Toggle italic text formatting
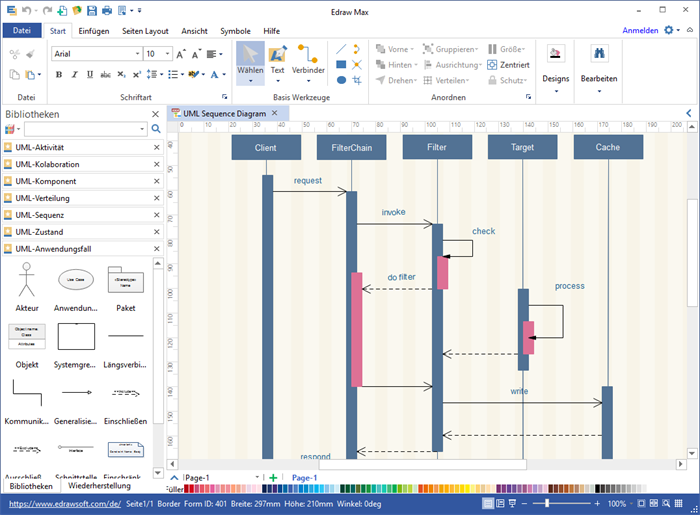This screenshot has width=700, height=515. pyautogui.click(x=74, y=74)
